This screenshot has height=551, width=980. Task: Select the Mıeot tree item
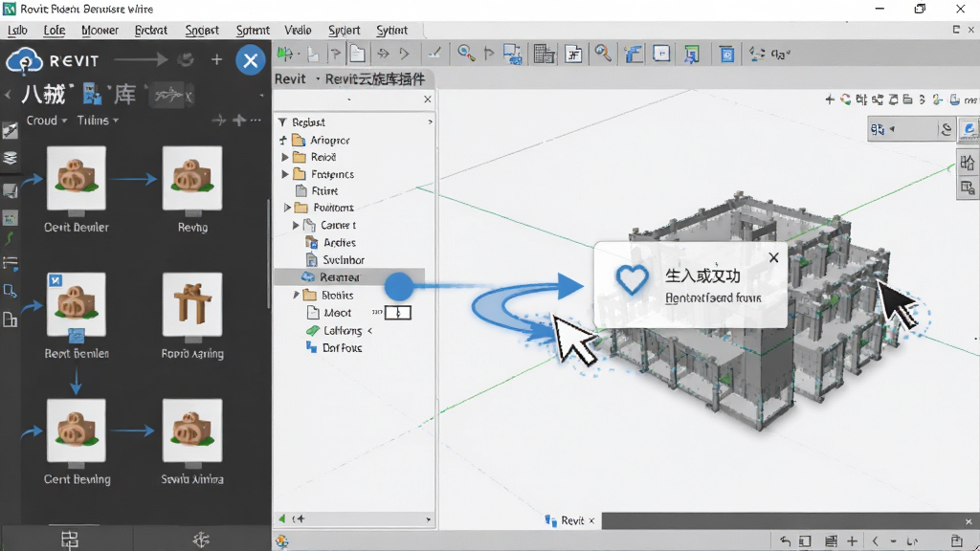coord(329,313)
